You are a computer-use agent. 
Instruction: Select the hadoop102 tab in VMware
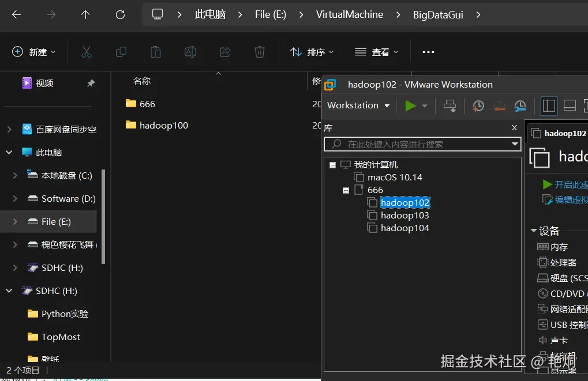(x=559, y=133)
